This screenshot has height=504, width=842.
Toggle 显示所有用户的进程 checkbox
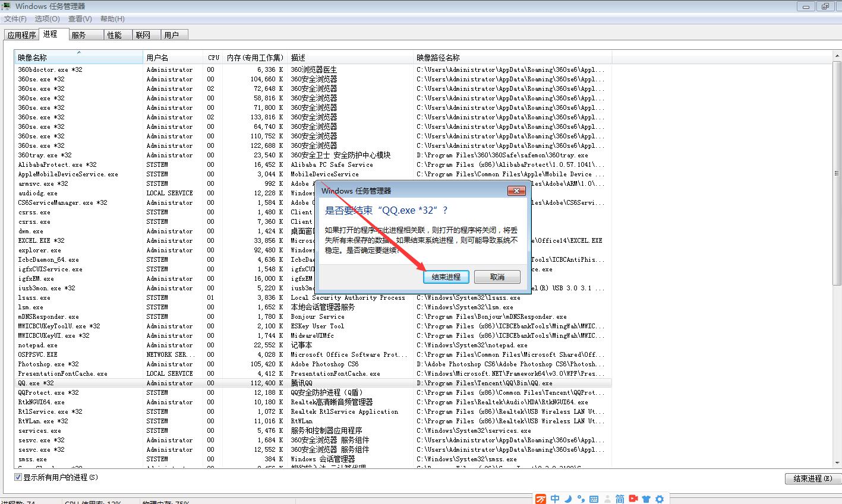click(x=19, y=477)
